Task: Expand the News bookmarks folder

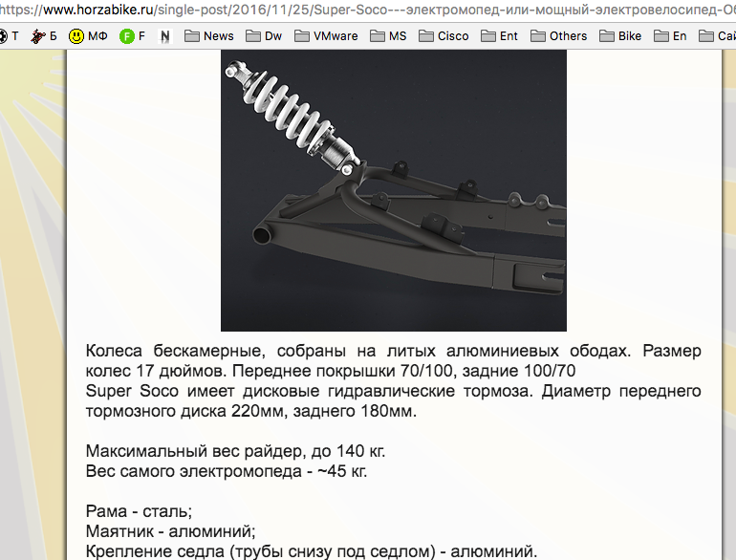Action: 209,36
